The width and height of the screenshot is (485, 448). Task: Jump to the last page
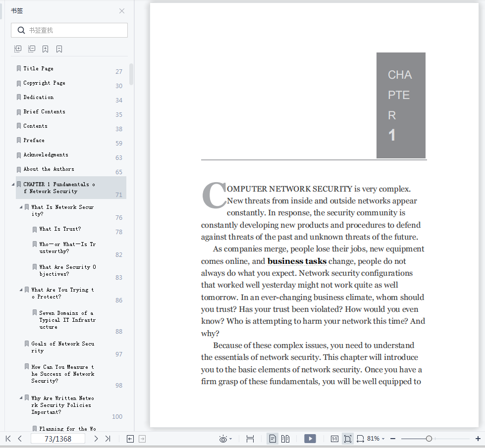pos(108,439)
